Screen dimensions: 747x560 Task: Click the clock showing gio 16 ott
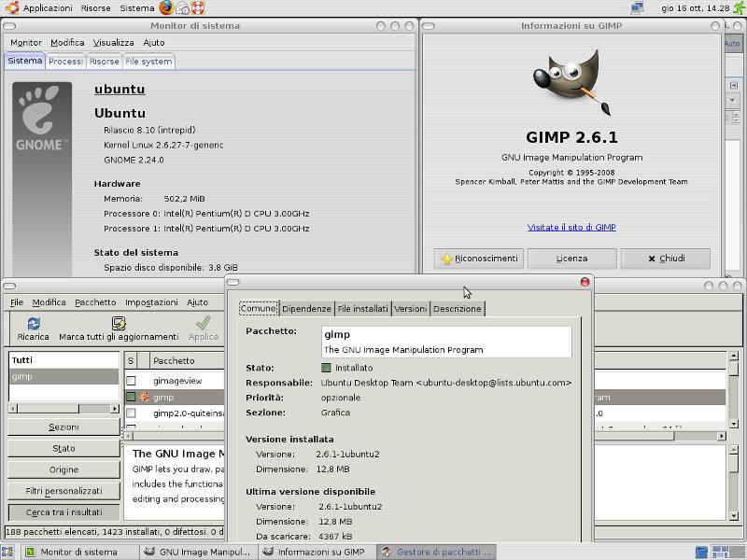pos(695,8)
